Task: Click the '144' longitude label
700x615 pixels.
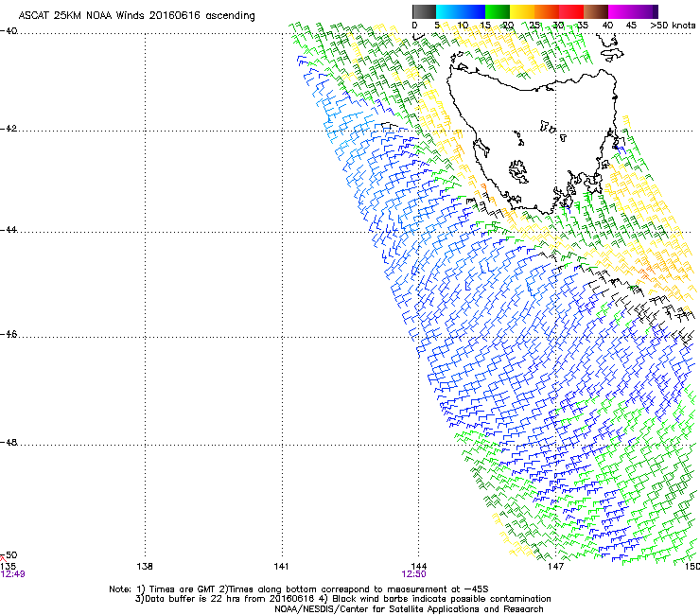Action: tap(419, 567)
